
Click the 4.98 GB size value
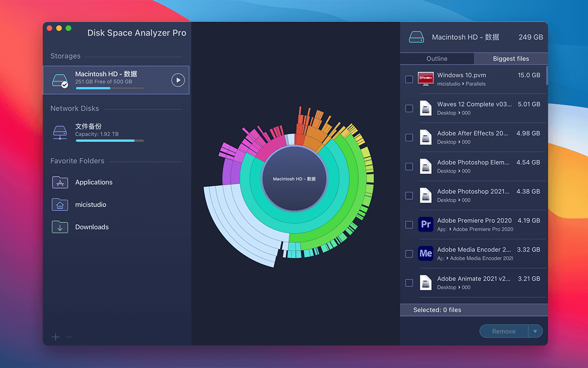point(528,133)
